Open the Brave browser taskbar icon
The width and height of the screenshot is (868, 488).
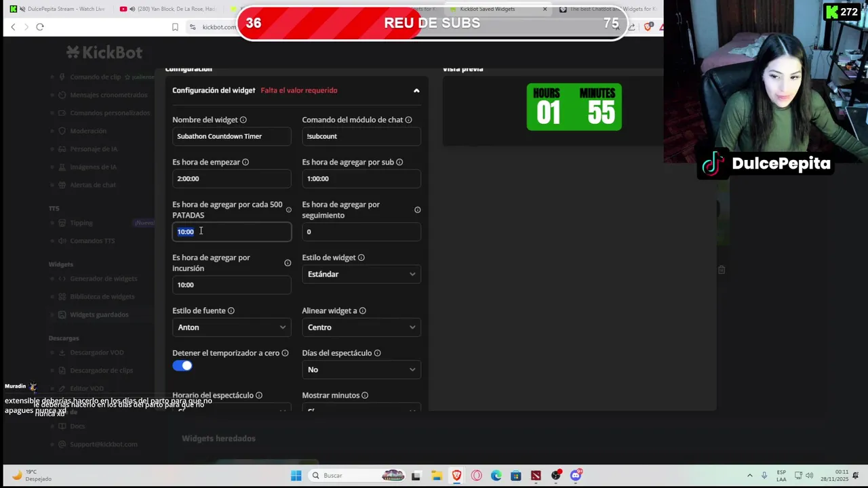click(x=456, y=475)
